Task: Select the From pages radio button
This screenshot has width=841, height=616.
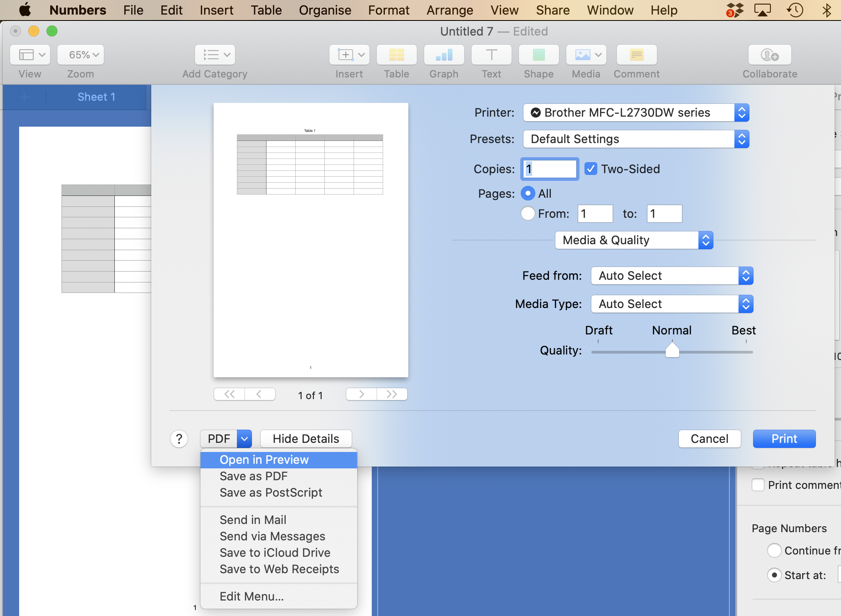Action: 528,213
